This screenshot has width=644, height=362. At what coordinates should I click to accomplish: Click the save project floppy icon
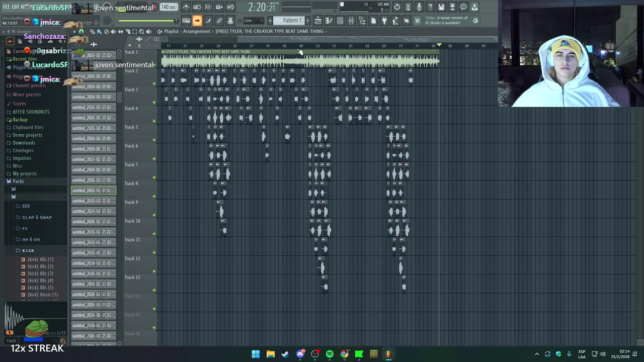coord(441,7)
